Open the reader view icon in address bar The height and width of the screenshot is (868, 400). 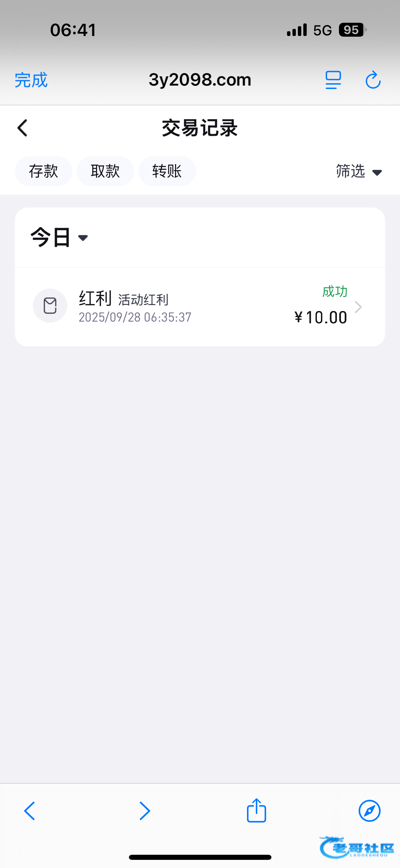tap(333, 80)
